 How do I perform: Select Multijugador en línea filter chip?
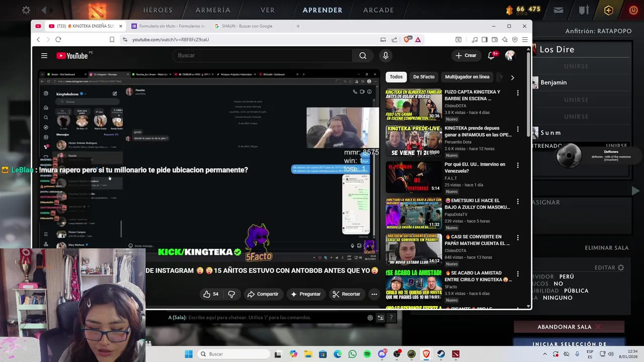tap(467, 77)
